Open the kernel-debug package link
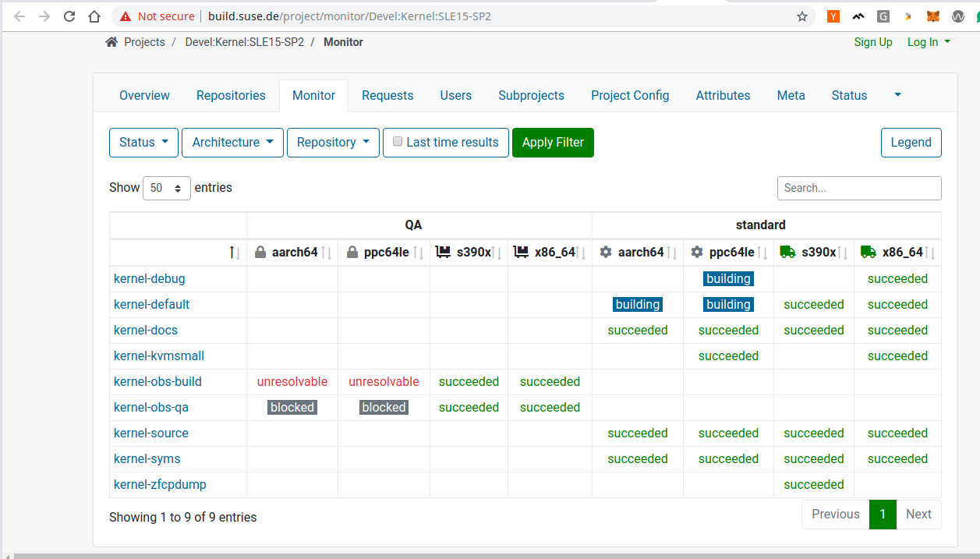Viewport: 980px width, 559px height. pos(150,279)
